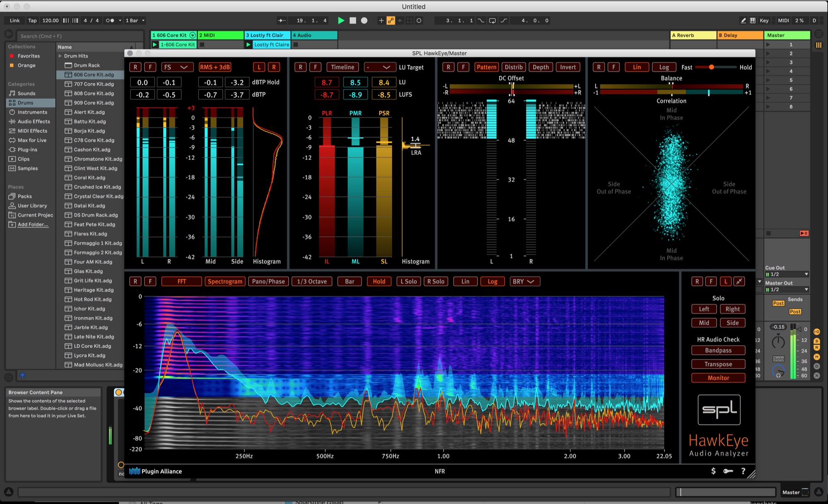The width and height of the screenshot is (828, 504).
Task: Open HawkEye help question mark icon
Action: point(743,471)
